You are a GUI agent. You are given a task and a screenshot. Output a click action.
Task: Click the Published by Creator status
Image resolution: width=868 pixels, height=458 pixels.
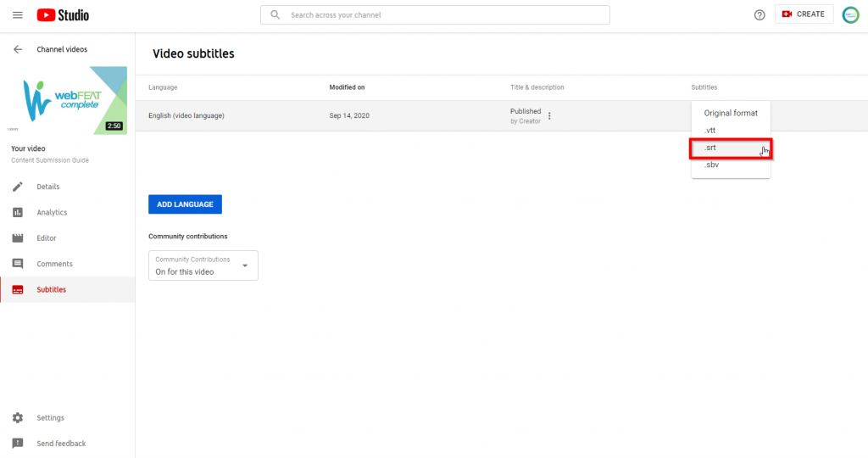(526, 115)
